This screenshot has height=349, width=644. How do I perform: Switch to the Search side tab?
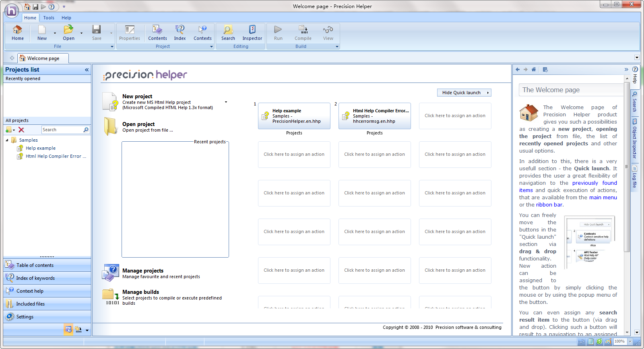click(635, 101)
